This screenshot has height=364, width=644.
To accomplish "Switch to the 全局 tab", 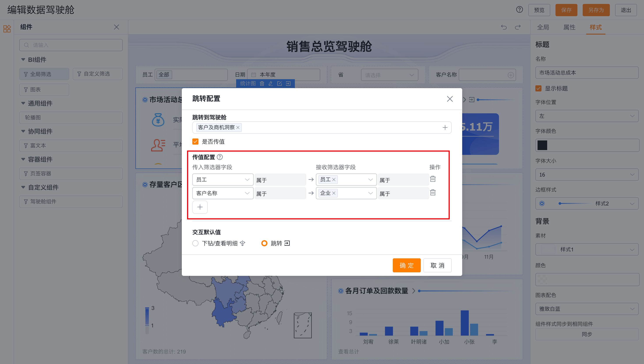I will (543, 27).
